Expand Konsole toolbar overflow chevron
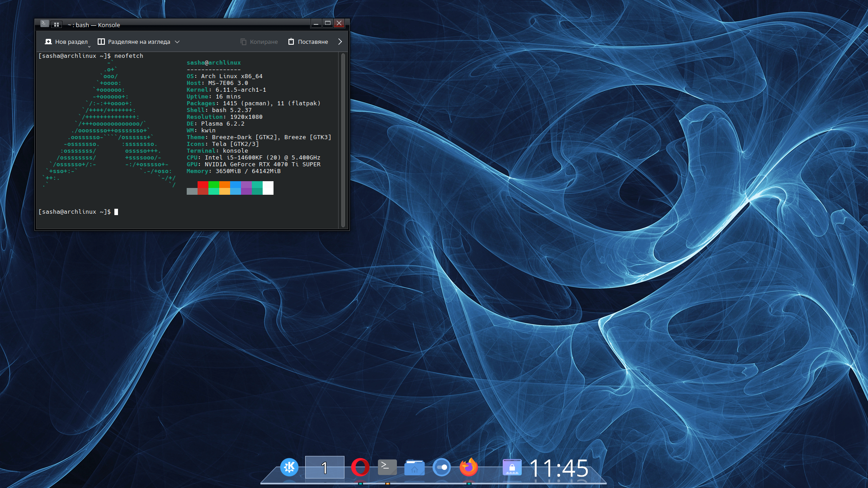Image resolution: width=868 pixels, height=488 pixels. pyautogui.click(x=340, y=42)
